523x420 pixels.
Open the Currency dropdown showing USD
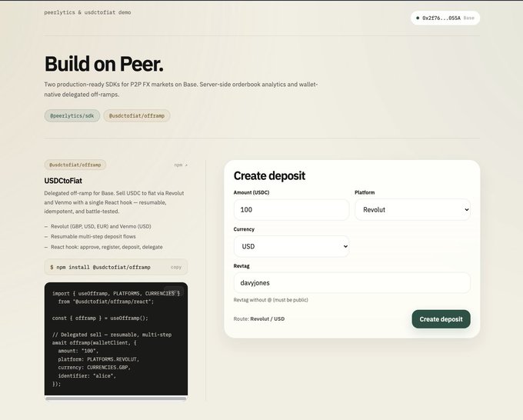point(291,246)
